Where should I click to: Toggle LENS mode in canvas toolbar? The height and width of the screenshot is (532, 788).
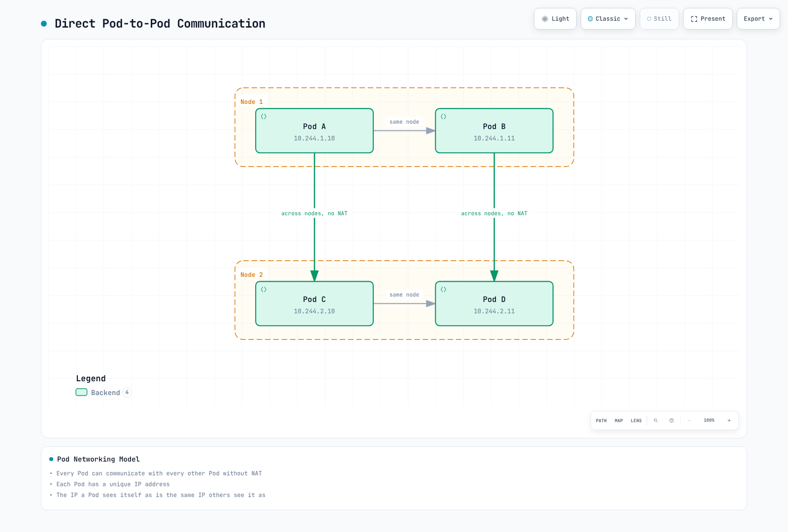[636, 421]
